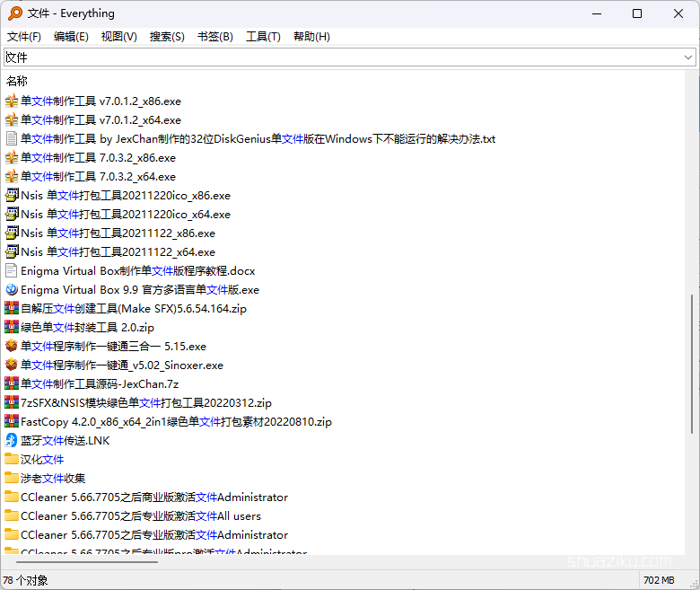Click the Enigma Virtual Box 9.9 exe icon
This screenshot has height=590, width=700.
12,290
